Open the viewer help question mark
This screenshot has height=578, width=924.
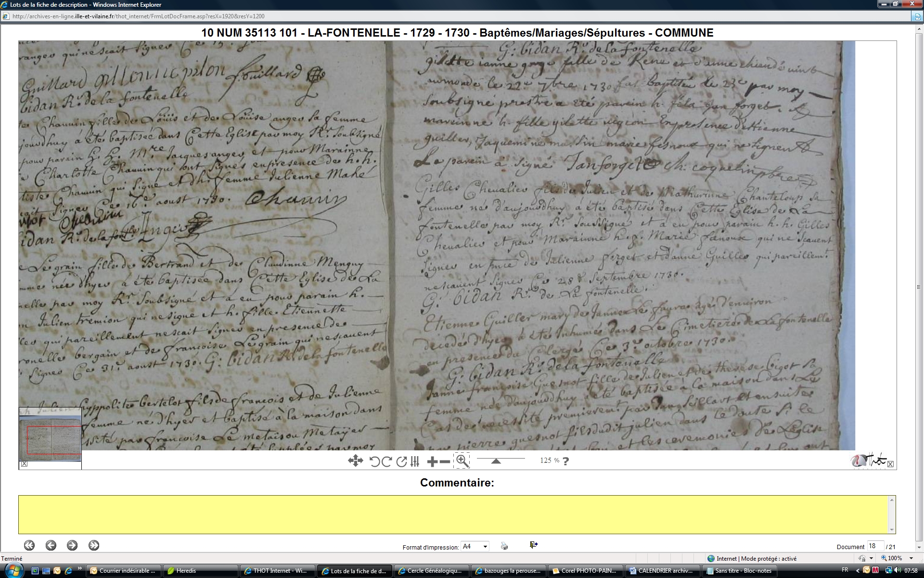coord(566,461)
